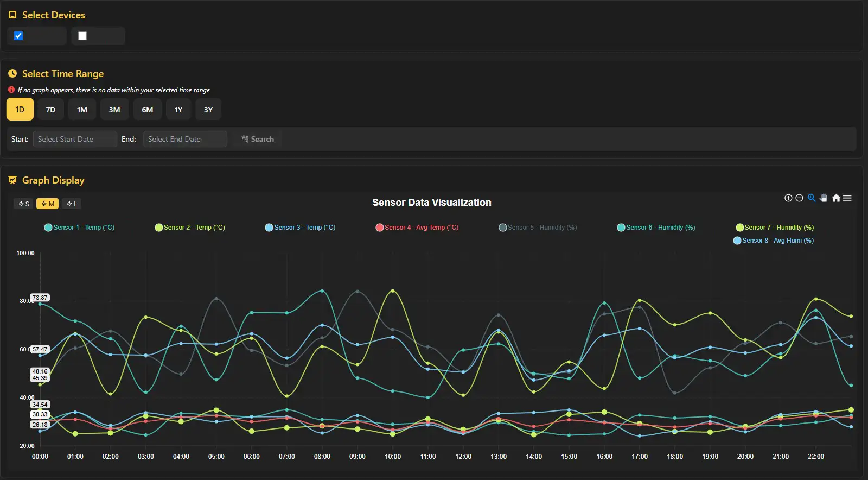The width and height of the screenshot is (868, 480).
Task: Select the 6M time range
Action: pos(148,110)
